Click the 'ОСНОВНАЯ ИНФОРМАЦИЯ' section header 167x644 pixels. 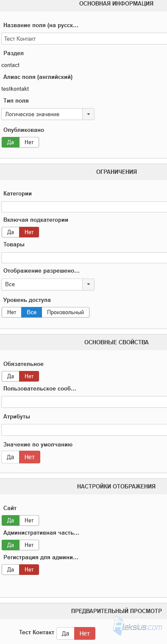116,3
